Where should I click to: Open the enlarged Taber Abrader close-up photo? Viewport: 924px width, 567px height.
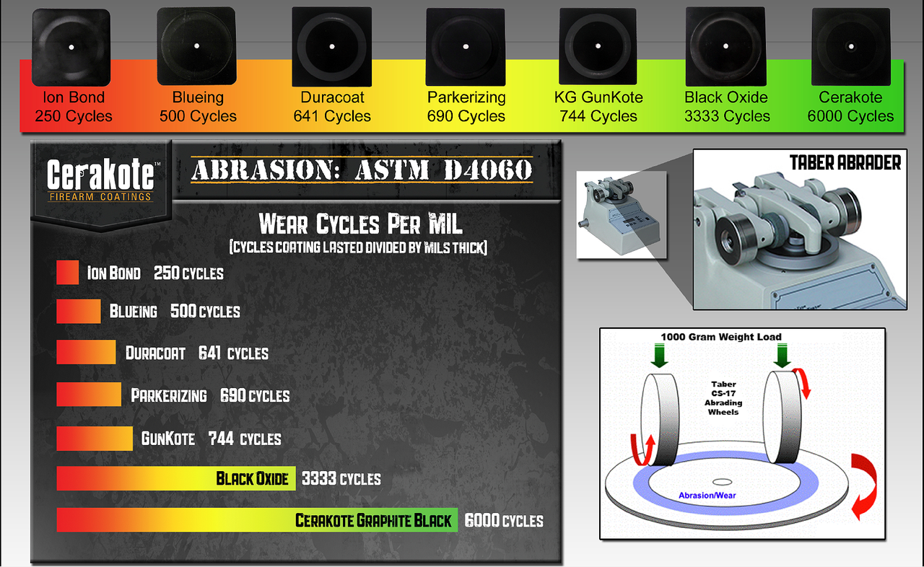[800, 229]
